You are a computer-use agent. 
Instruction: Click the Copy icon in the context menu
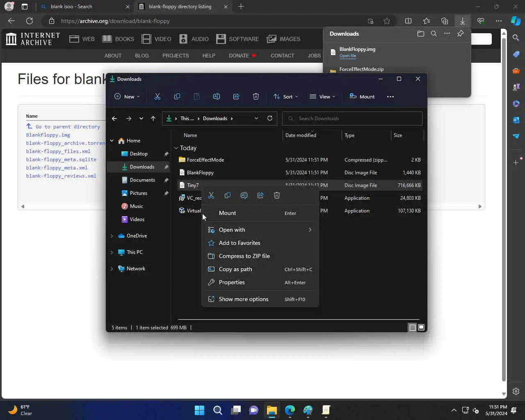228,195
